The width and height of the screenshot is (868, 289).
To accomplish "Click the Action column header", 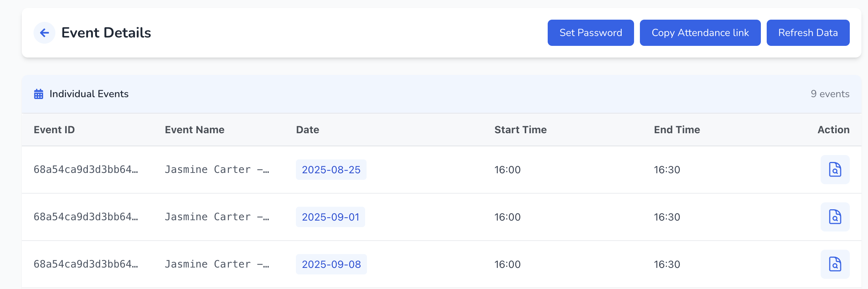I will tap(833, 130).
